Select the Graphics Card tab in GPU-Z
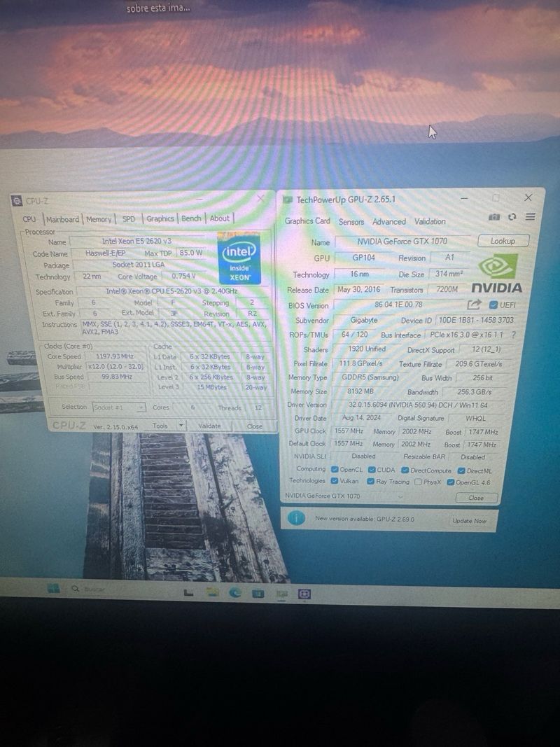 tap(307, 221)
